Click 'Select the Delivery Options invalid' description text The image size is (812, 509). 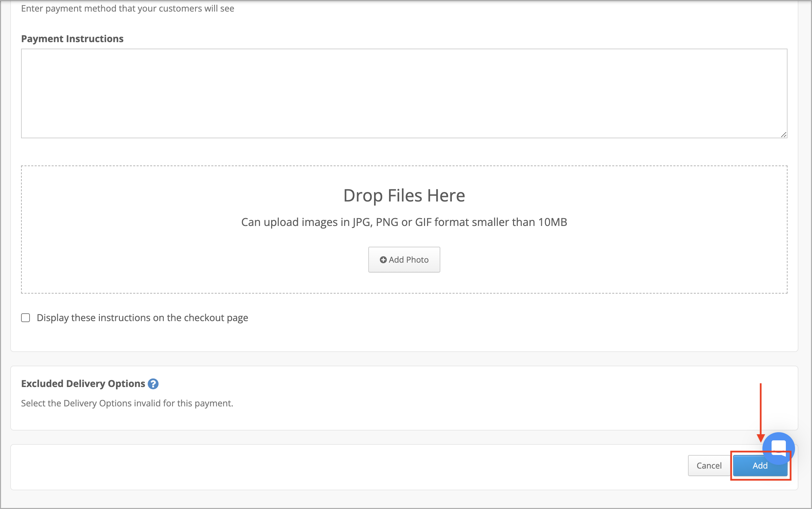[127, 403]
